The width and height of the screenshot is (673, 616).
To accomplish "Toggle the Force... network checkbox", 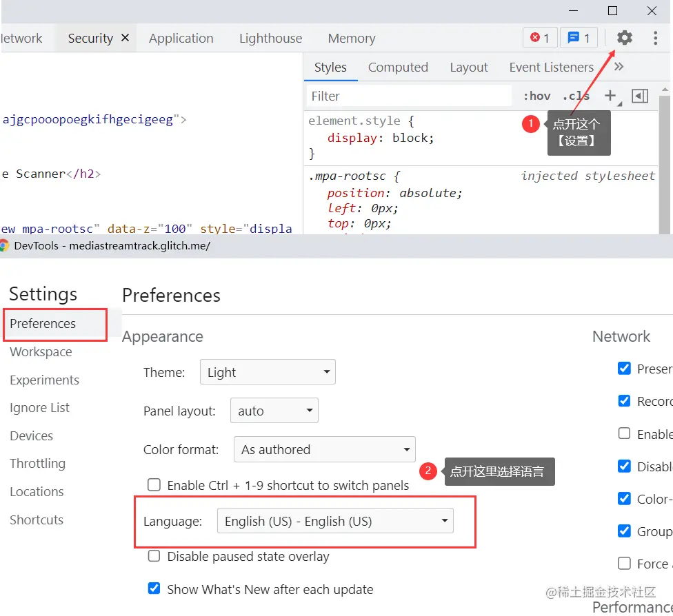I will (624, 563).
